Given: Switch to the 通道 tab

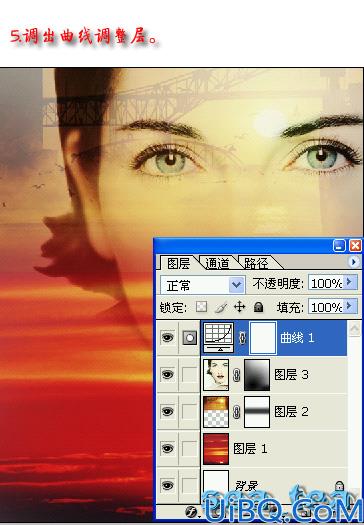Looking at the screenshot, I should [x=217, y=264].
